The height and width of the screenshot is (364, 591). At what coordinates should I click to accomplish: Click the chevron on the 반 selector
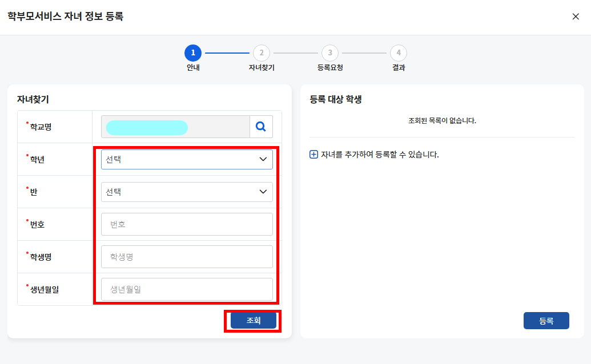point(264,192)
